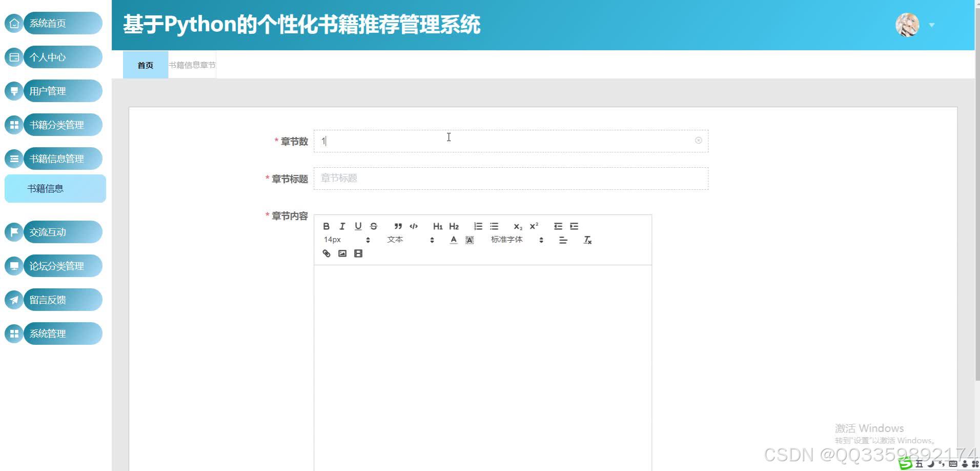This screenshot has height=471, width=980.
Task: Apply superscript formatting in the editor
Action: pos(533,226)
